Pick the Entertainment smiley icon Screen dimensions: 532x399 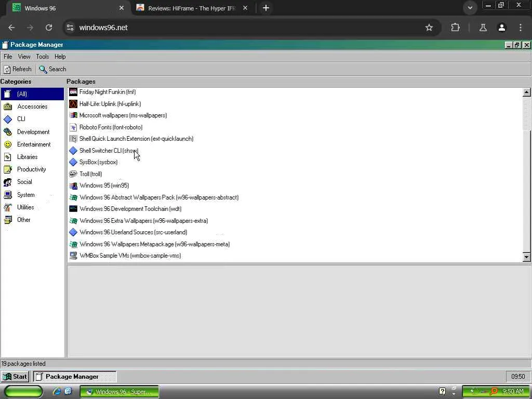pos(8,144)
